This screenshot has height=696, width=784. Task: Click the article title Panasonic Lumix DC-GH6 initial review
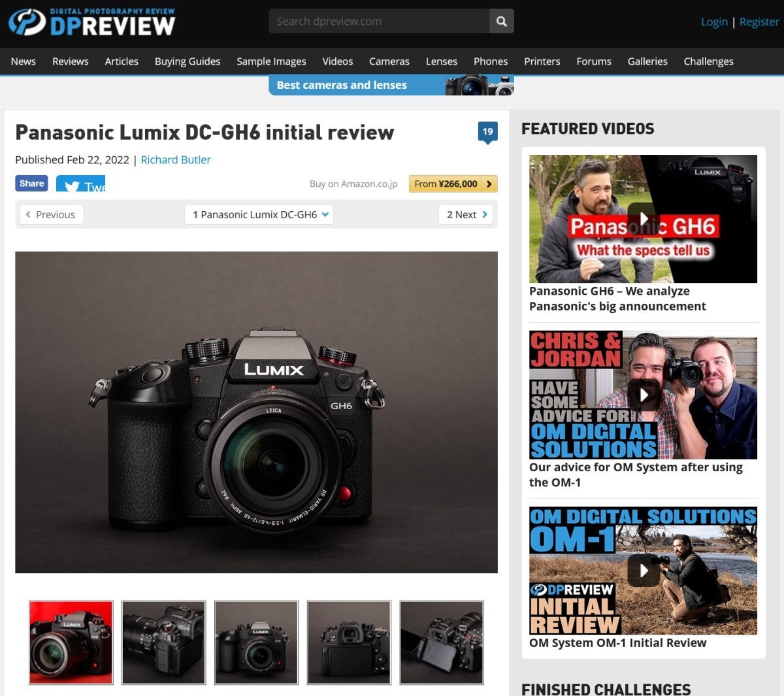point(204,133)
